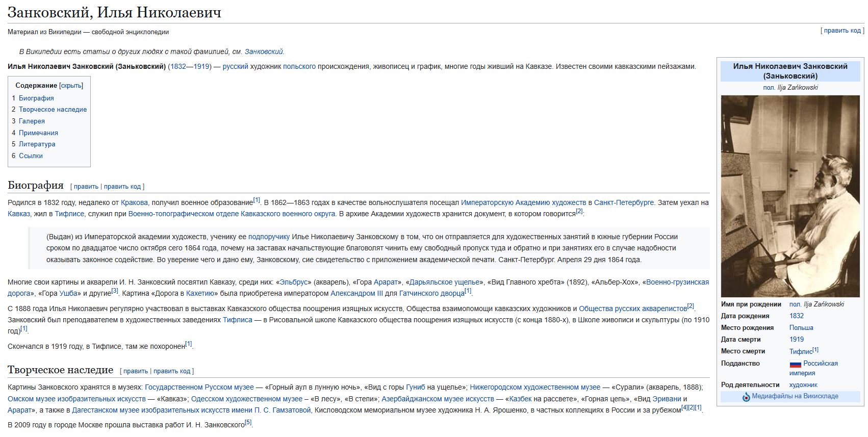
Task: Click footnote [4] after 'за рубежом'
Action: point(685,407)
